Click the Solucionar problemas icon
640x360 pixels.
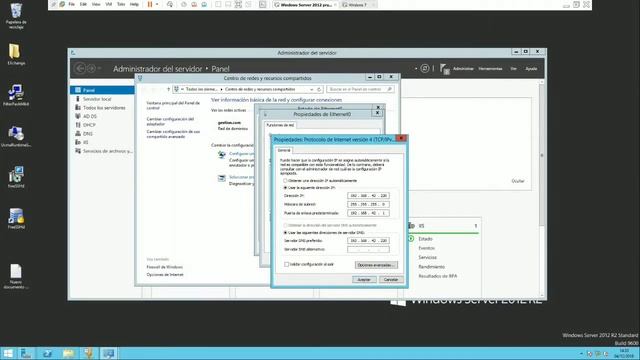[222, 178]
